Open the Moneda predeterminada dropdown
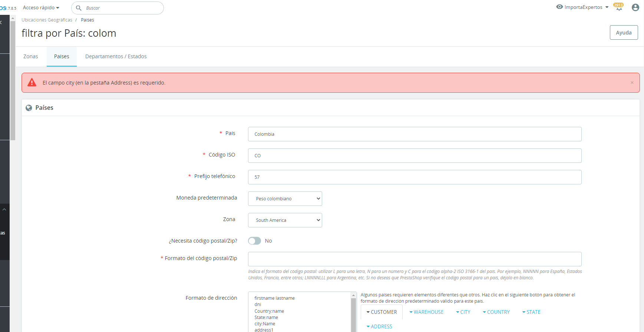This screenshot has width=644, height=332. tap(285, 198)
